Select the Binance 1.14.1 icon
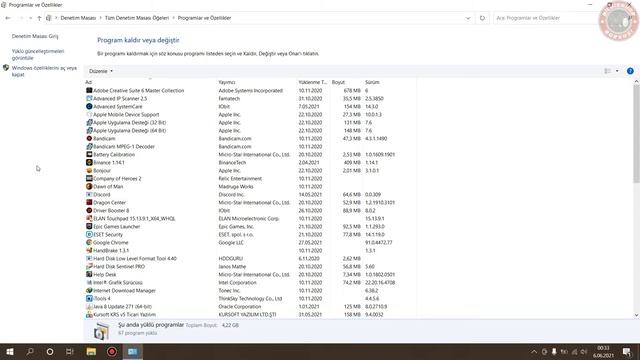640x360 pixels. tap(89, 162)
